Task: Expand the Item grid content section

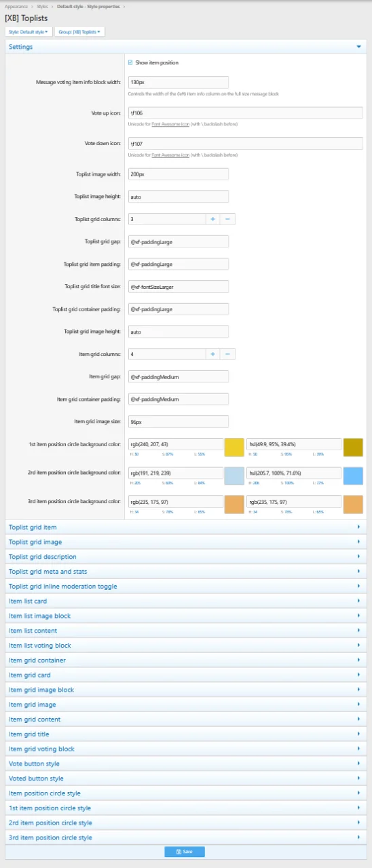Action: (x=186, y=719)
